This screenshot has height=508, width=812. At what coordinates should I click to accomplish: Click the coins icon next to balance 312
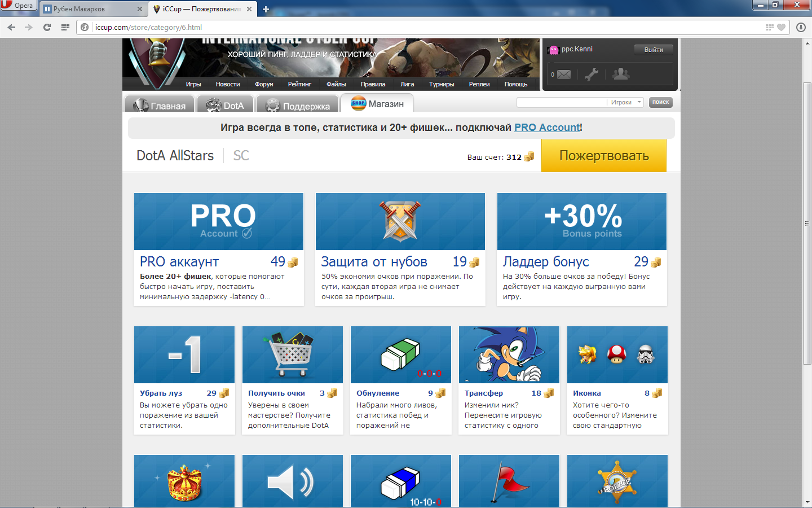[529, 157]
